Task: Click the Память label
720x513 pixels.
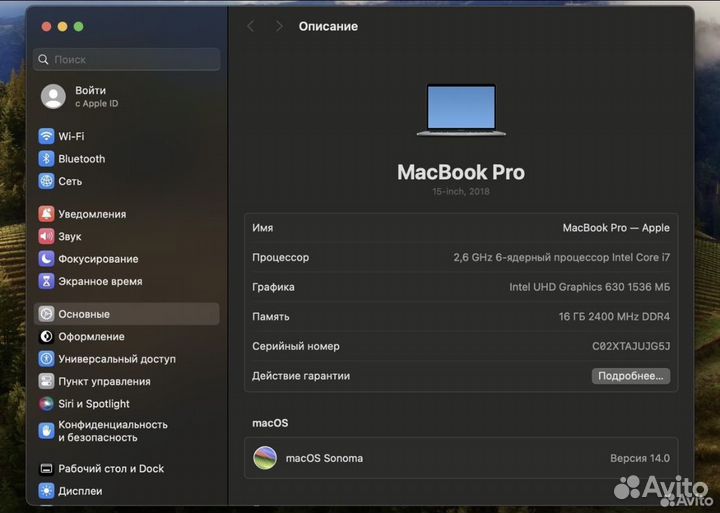Action: pos(270,316)
